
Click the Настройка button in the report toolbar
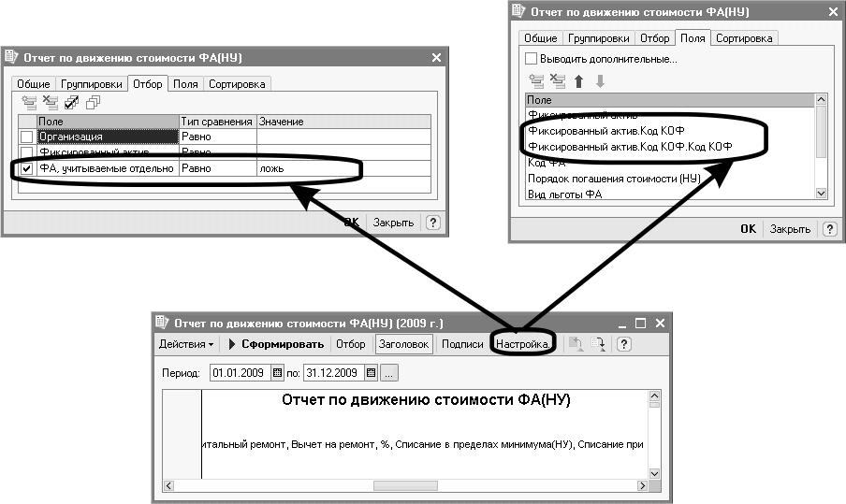(x=523, y=344)
